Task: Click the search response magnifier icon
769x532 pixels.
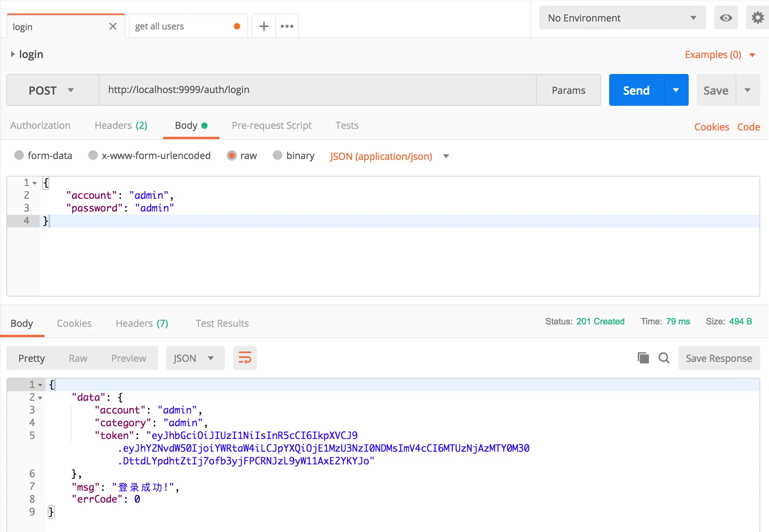Action: coord(664,358)
